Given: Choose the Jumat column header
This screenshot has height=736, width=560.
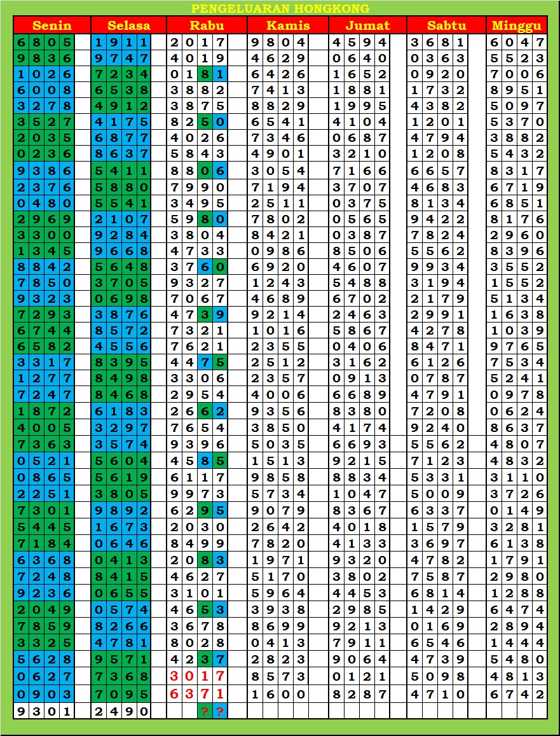Looking at the screenshot, I should 367,25.
